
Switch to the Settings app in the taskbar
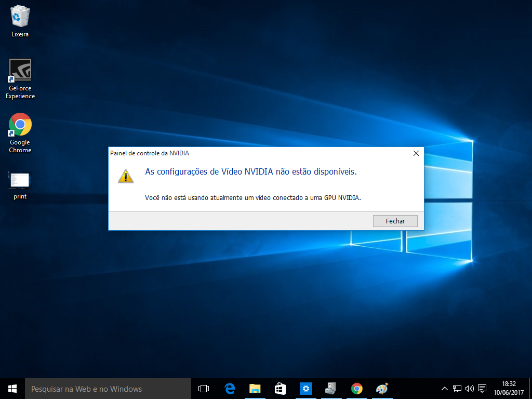[305, 389]
